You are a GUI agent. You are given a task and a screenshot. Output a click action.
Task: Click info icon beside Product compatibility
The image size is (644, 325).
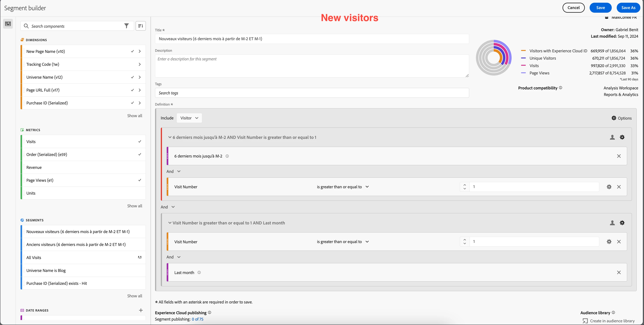560,88
